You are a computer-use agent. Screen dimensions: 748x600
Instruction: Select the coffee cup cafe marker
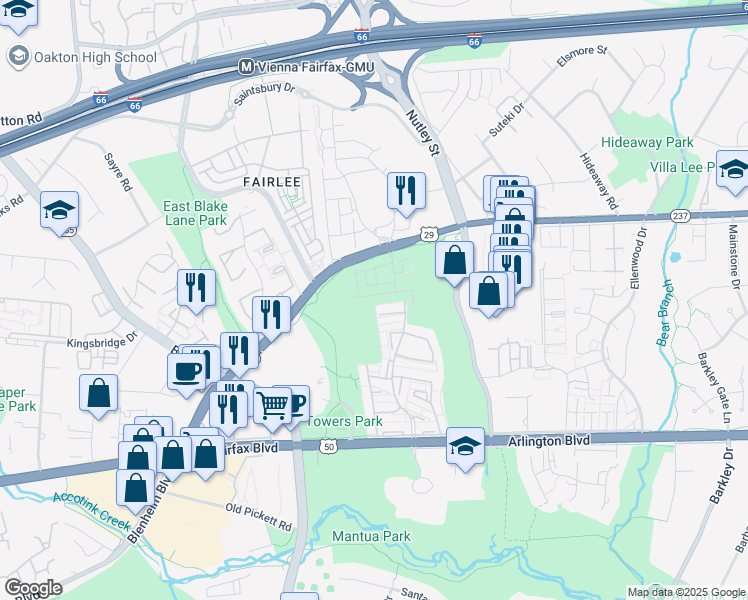point(187,372)
